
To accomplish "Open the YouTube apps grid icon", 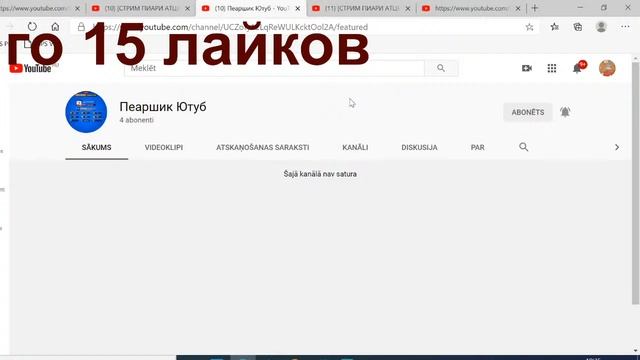I will click(x=552, y=68).
